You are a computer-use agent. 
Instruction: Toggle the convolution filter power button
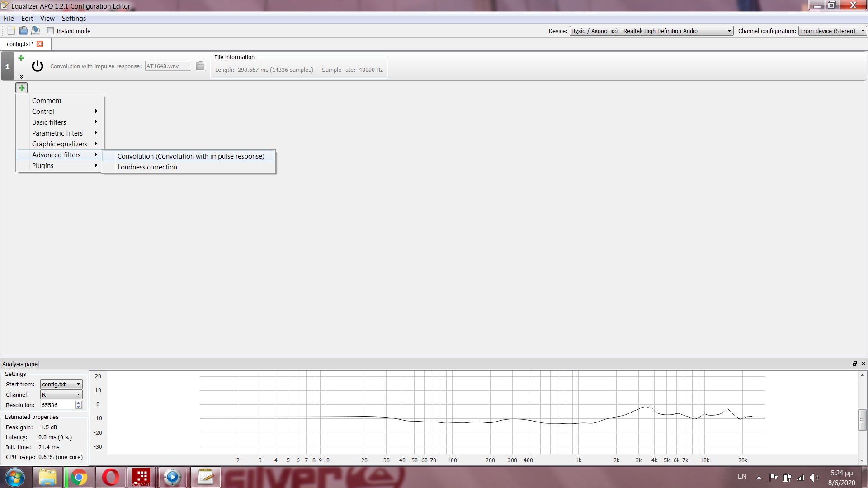(x=38, y=66)
